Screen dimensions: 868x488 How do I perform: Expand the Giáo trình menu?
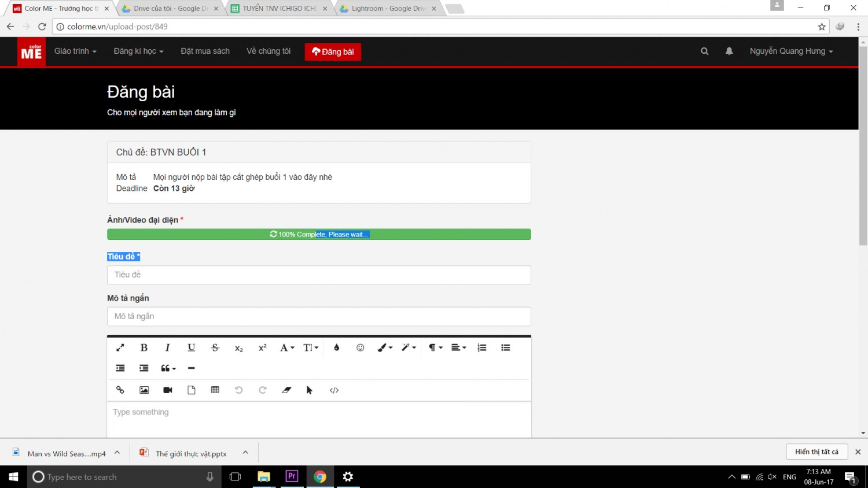tap(75, 51)
